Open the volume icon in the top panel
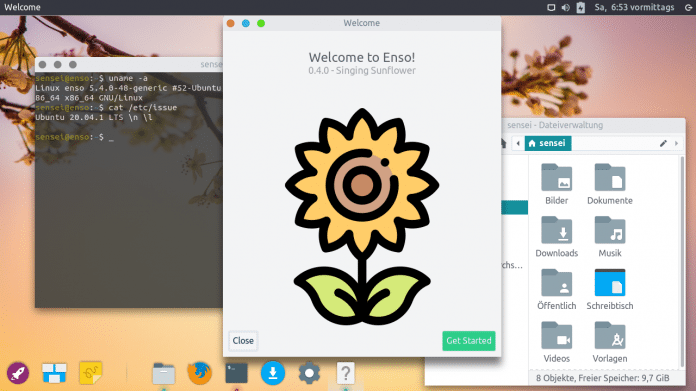The image size is (696, 391). 566,8
